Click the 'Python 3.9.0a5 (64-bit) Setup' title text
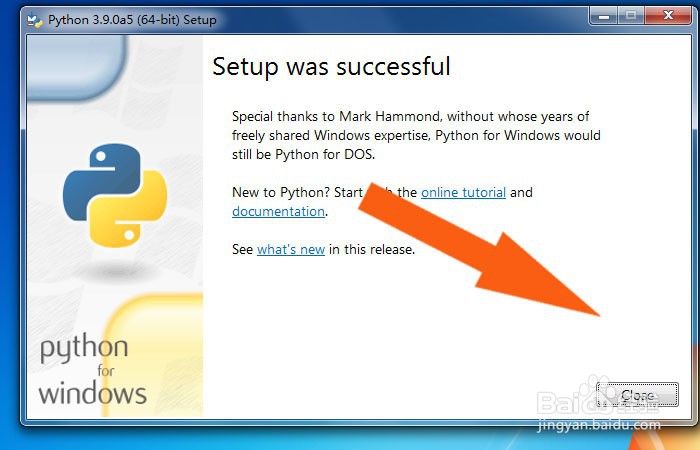This screenshot has height=450, width=700. (x=132, y=20)
